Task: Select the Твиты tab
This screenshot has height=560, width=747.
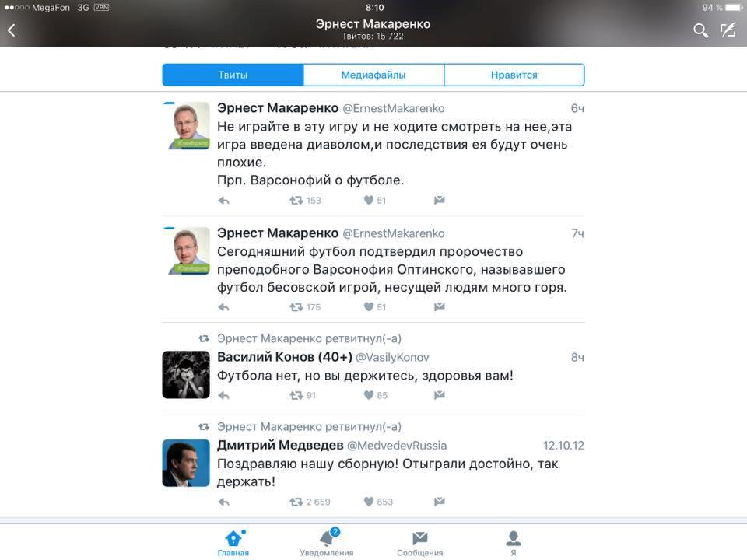Action: pyautogui.click(x=233, y=75)
